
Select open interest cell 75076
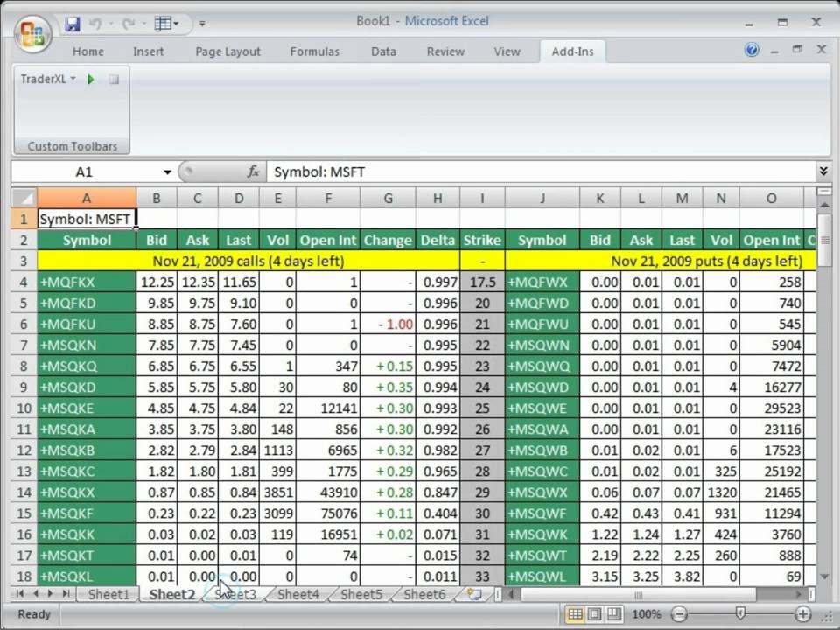click(x=328, y=514)
